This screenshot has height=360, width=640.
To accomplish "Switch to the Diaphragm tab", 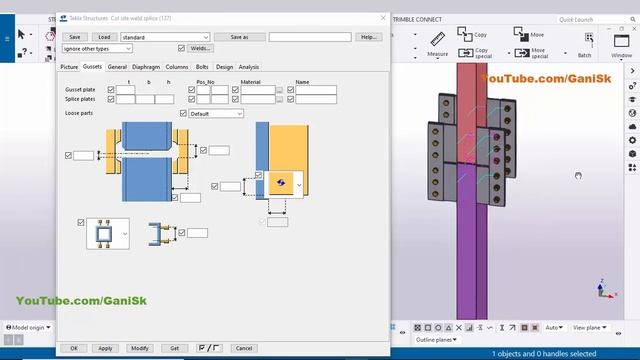I will point(146,67).
